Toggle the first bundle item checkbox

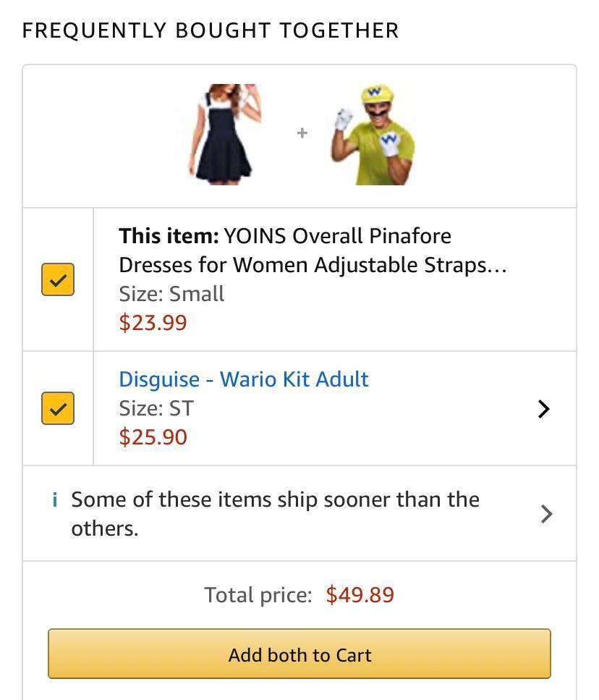[58, 279]
